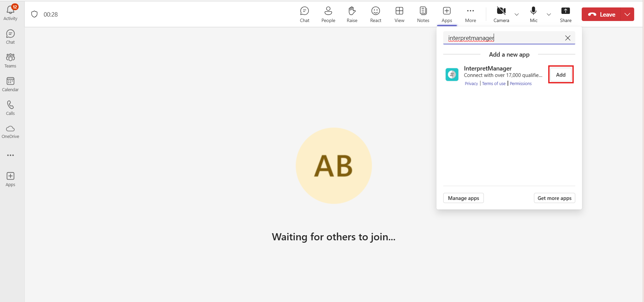
Task: Show the People participants panel
Action: click(x=328, y=15)
